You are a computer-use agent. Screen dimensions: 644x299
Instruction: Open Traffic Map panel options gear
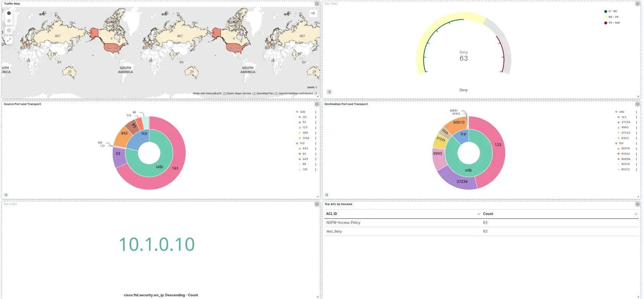317,4
